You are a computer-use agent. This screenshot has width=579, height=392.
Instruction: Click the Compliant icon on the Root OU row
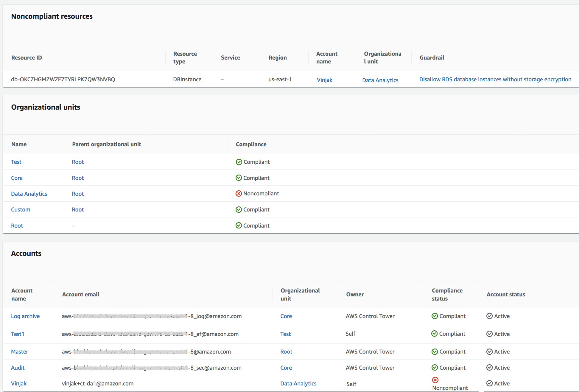pos(239,225)
